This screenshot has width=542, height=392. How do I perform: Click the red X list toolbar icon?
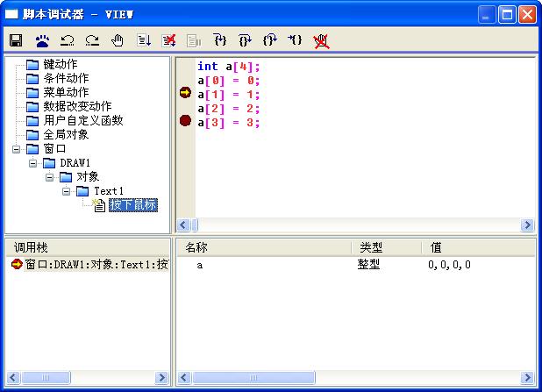click(169, 40)
